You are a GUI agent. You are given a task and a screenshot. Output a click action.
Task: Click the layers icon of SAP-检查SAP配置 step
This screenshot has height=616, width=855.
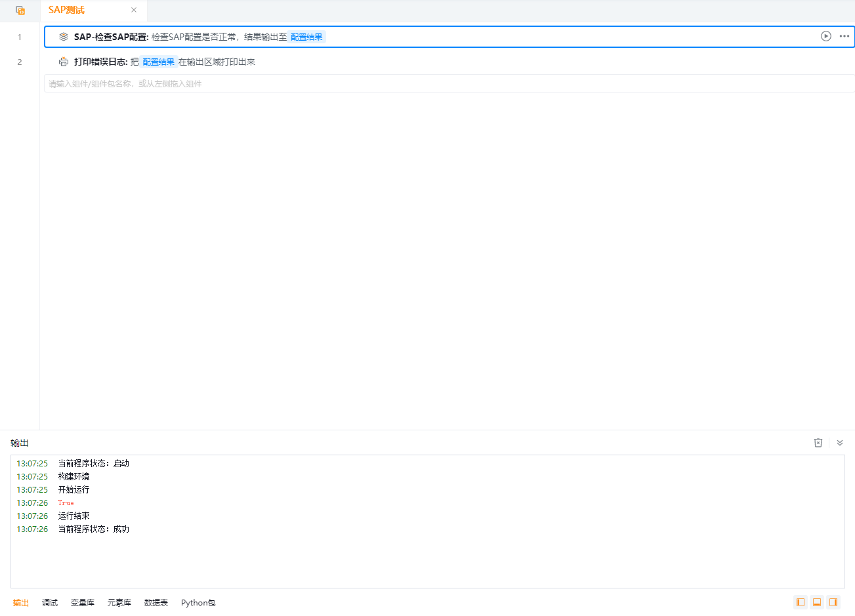[x=64, y=37]
